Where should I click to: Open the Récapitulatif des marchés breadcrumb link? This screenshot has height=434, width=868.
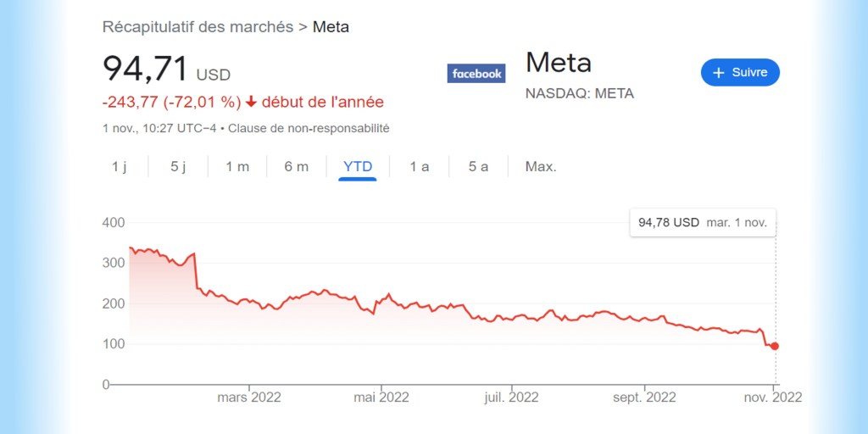pos(198,27)
